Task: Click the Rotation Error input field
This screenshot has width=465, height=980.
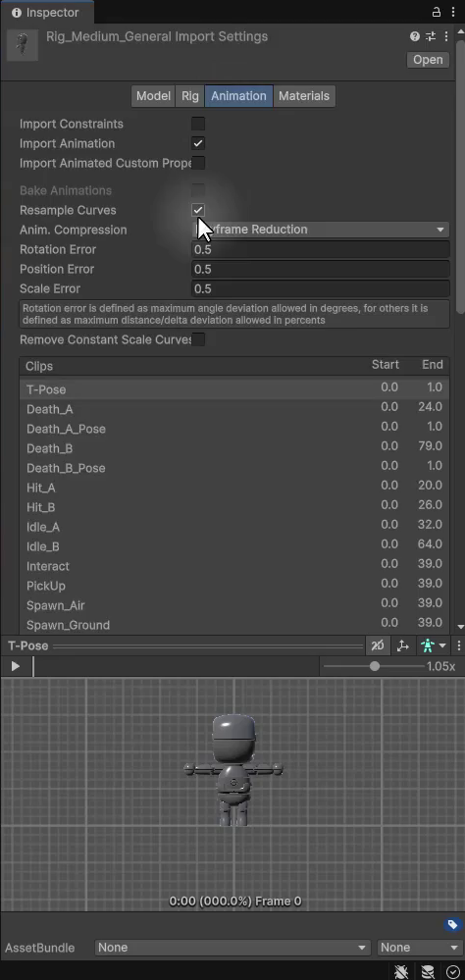Action: 321,249
